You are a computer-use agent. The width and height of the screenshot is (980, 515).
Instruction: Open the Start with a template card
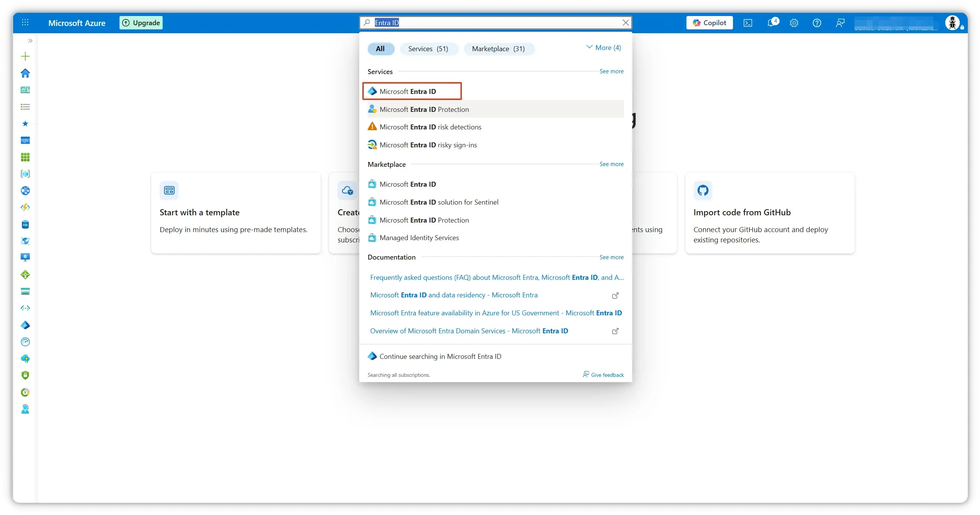click(x=236, y=213)
